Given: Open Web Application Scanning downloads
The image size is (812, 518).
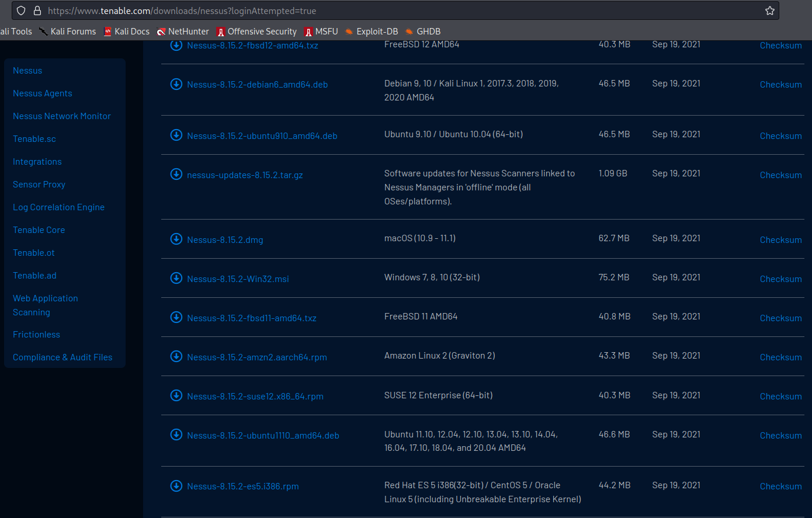Looking at the screenshot, I should pos(46,305).
